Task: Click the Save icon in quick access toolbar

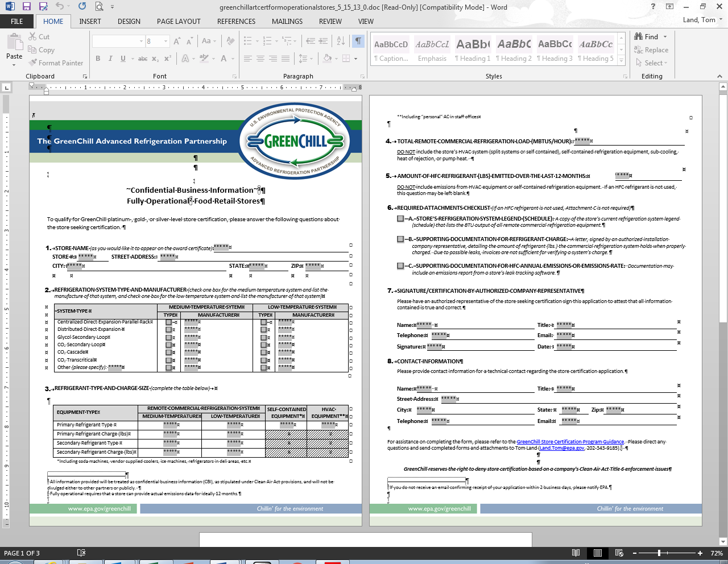Action: click(x=26, y=7)
